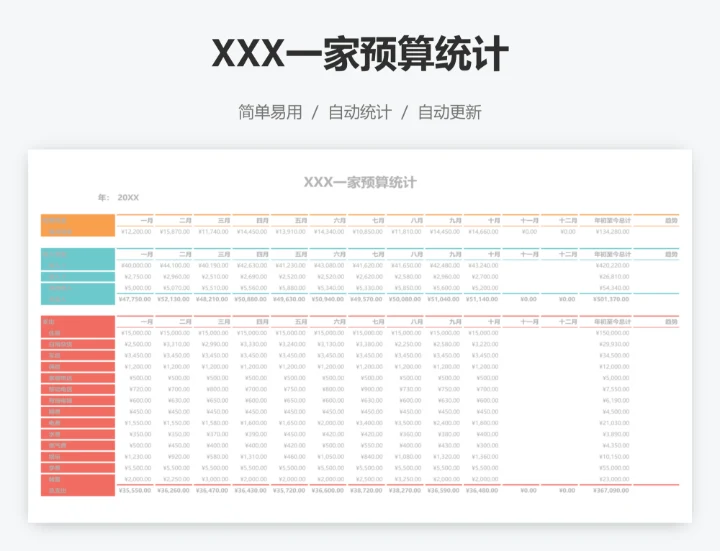Viewport: 720px width, 551px height.
Task: Select the cell ¥43,240.00
Action: click(x=483, y=265)
